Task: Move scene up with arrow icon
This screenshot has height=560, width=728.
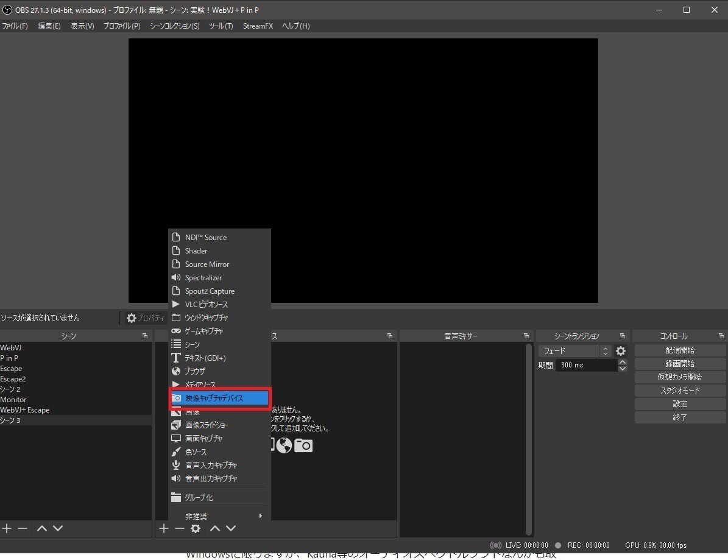Action: pos(42,528)
